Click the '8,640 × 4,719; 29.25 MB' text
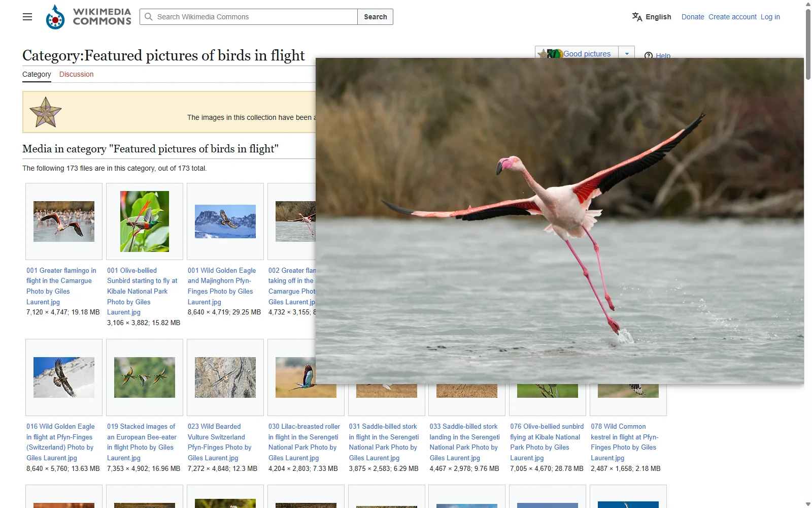Screen dimensions: 812x508 (x=224, y=312)
